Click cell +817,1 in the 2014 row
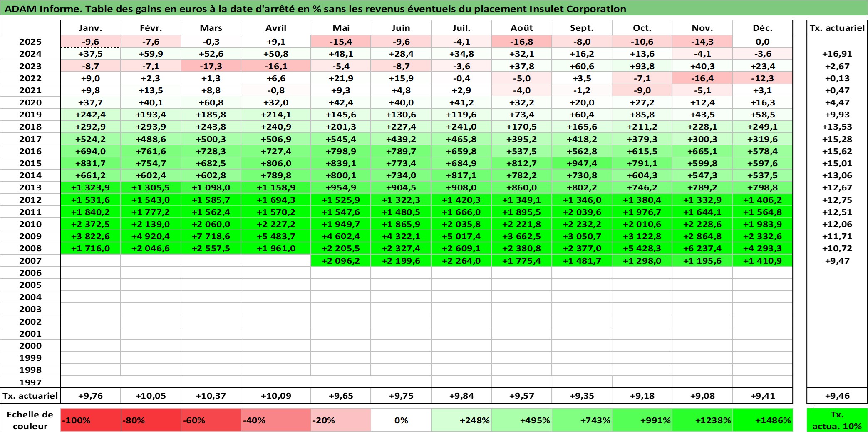The width and height of the screenshot is (868, 432). click(x=461, y=175)
